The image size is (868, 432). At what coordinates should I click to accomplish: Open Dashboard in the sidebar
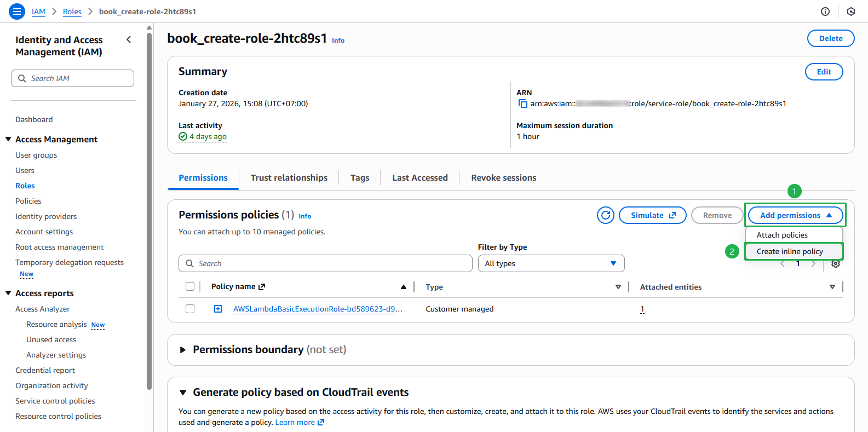tap(34, 119)
